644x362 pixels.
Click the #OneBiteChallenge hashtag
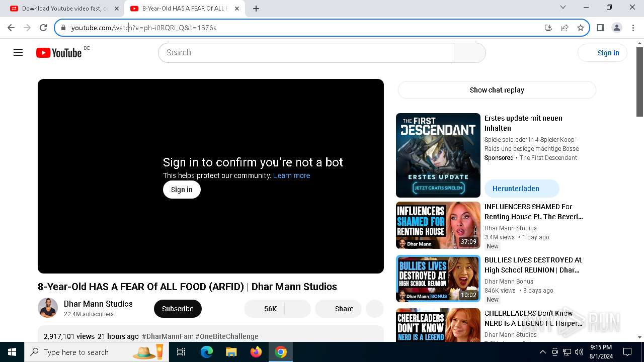[227, 336]
